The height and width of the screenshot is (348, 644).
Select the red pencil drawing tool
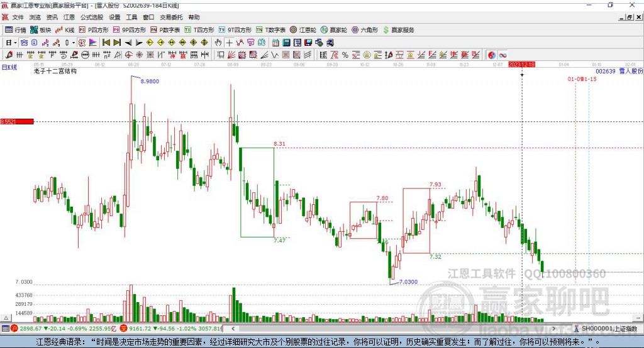[x=9, y=55]
